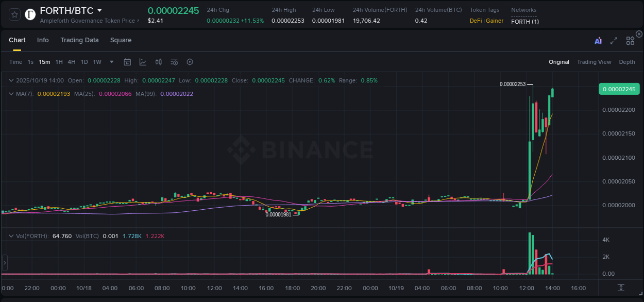Enable the Depth chart view
This screenshot has height=302, width=644.
[627, 62]
